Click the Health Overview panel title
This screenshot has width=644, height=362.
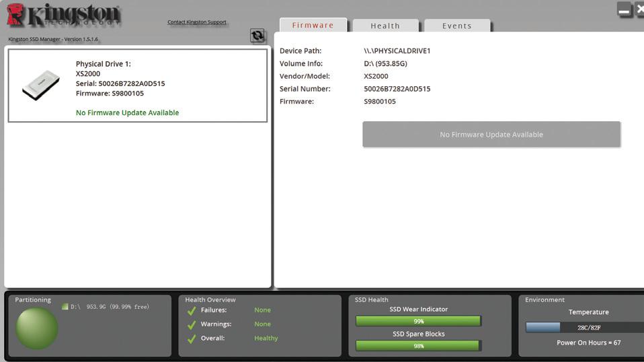pyautogui.click(x=210, y=299)
